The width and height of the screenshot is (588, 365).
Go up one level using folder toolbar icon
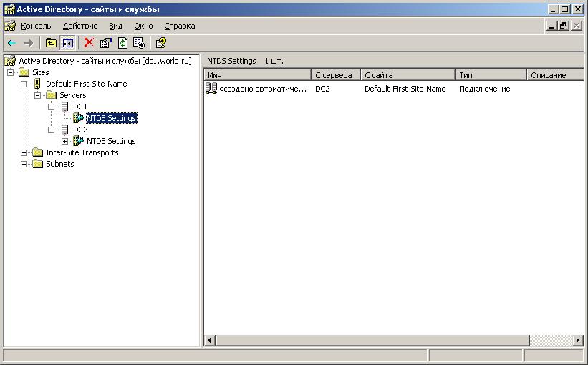tap(51, 43)
